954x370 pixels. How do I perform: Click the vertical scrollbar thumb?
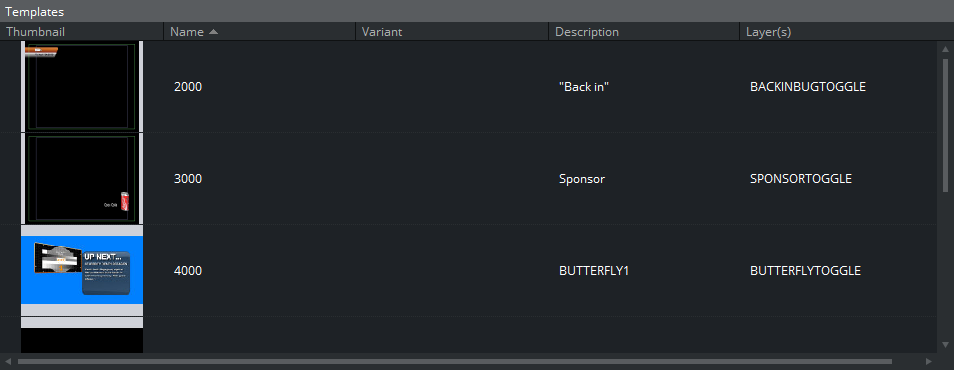(x=945, y=125)
